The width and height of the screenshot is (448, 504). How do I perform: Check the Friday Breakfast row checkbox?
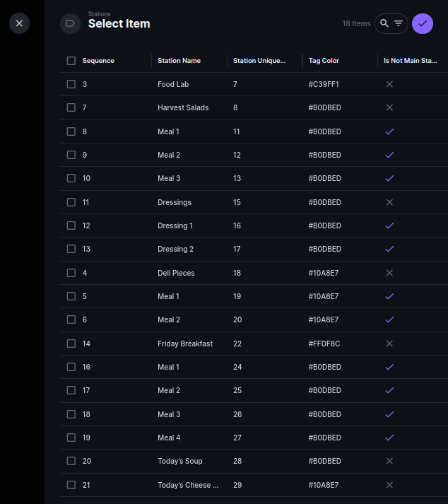[71, 344]
